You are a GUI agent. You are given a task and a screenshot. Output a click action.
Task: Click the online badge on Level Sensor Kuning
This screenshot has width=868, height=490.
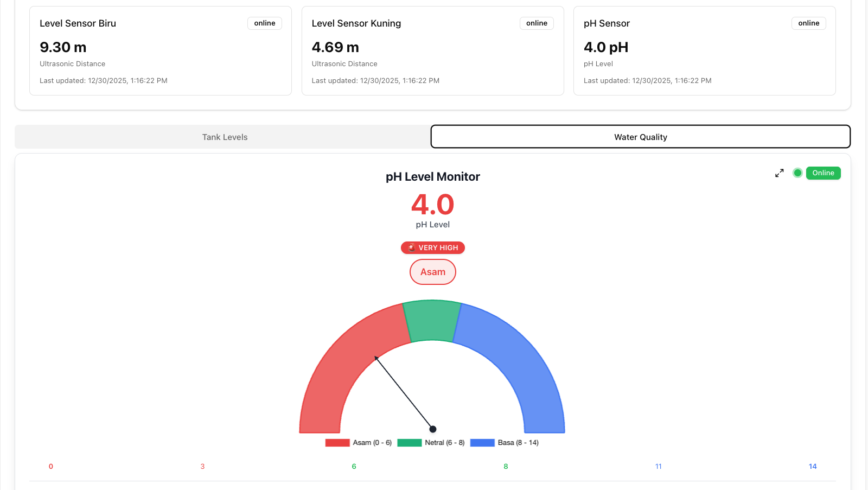pyautogui.click(x=537, y=23)
